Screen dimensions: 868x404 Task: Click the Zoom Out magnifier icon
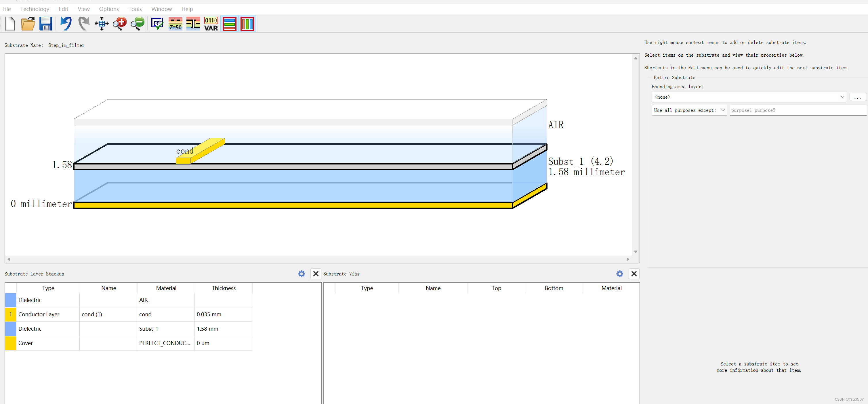click(138, 24)
